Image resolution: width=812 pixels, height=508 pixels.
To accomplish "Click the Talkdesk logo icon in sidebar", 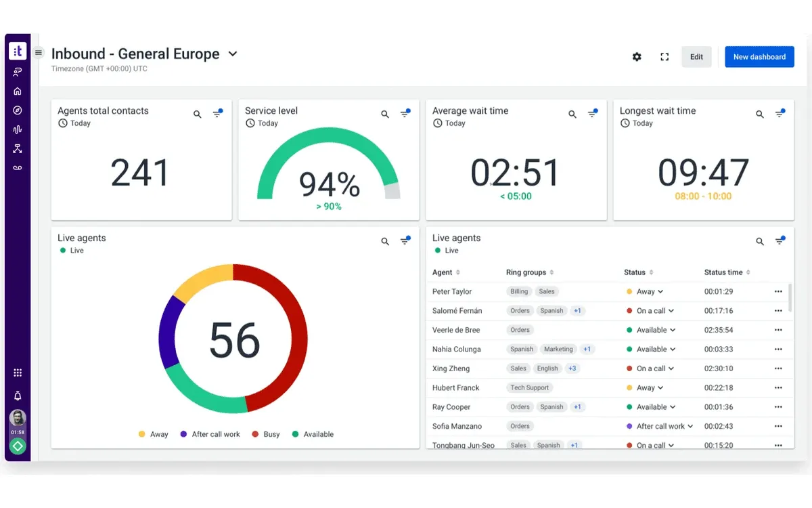I will [x=18, y=51].
